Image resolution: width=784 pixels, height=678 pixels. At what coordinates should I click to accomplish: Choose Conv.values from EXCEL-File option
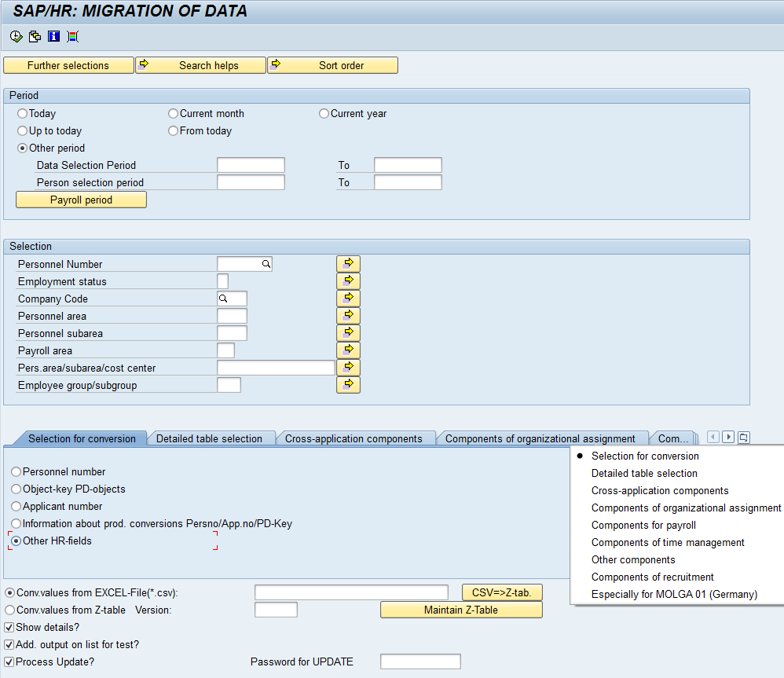[10, 593]
